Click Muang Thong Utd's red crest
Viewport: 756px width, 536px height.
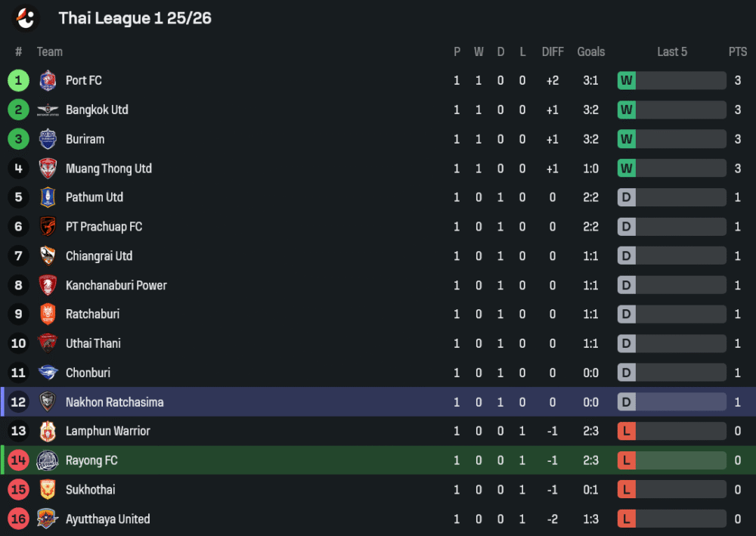pyautogui.click(x=48, y=169)
